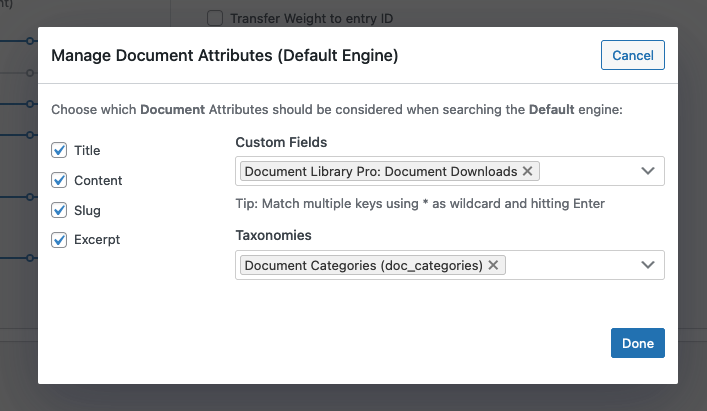
Task: Remove the Document Categories taxonomy tag
Action: click(x=494, y=265)
